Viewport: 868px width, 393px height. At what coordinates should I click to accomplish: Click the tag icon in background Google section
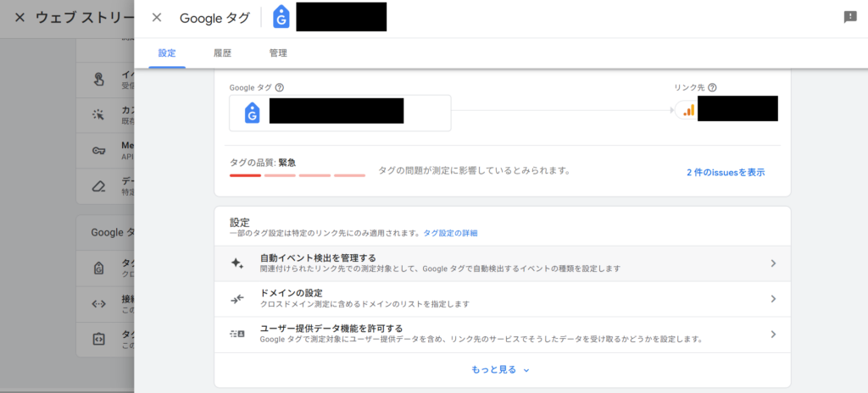(x=98, y=268)
